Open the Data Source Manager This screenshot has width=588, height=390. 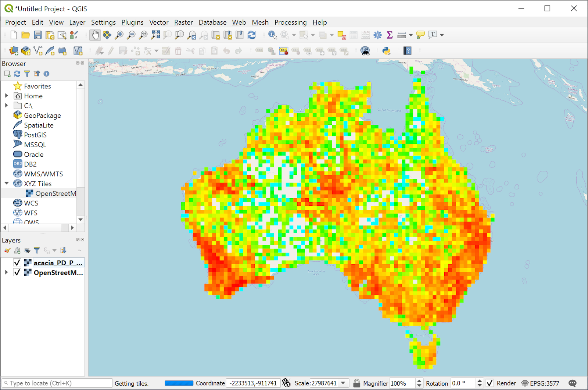pos(14,50)
